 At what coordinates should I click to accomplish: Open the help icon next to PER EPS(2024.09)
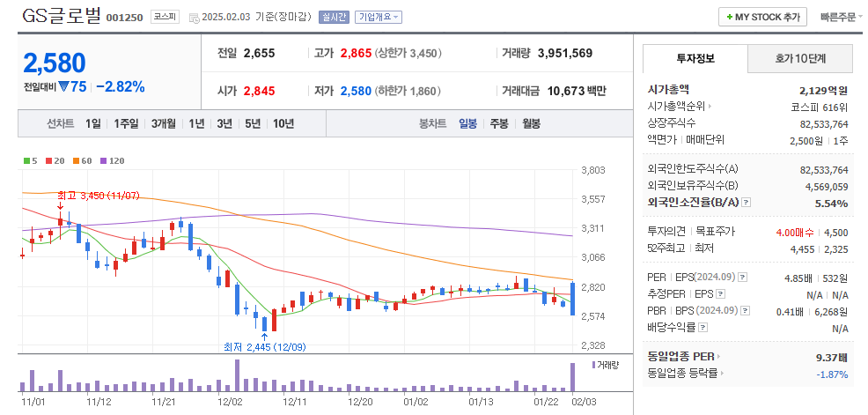pyautogui.click(x=742, y=277)
